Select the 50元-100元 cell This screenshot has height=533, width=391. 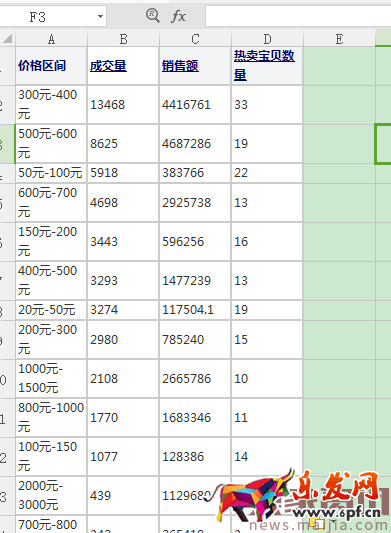click(x=51, y=173)
